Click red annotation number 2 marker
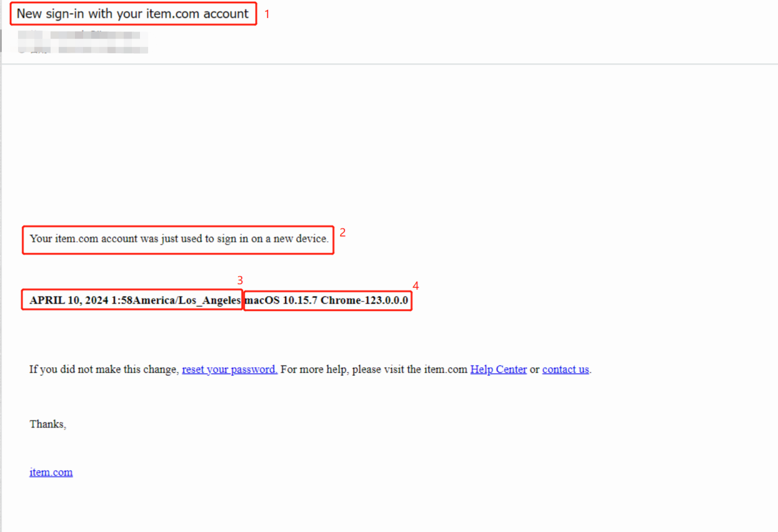Screen dimensions: 778x532 [x=342, y=233]
